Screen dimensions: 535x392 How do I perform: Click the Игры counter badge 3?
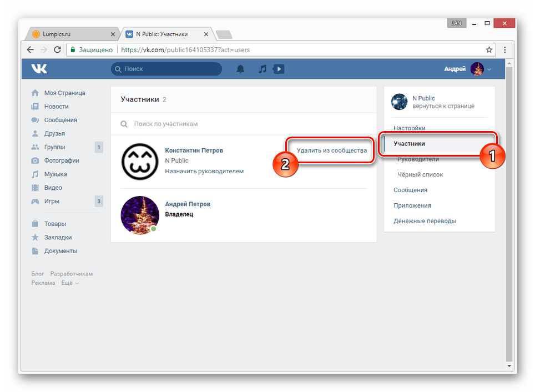[99, 201]
